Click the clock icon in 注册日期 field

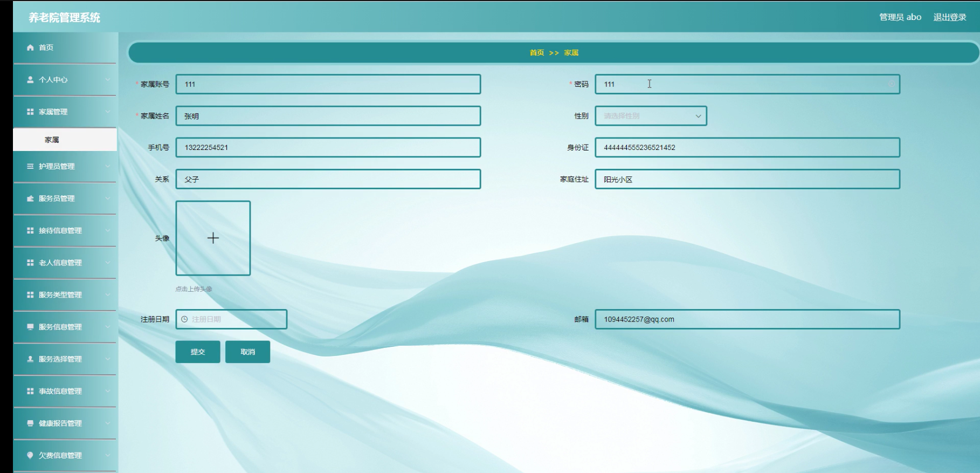click(x=184, y=319)
